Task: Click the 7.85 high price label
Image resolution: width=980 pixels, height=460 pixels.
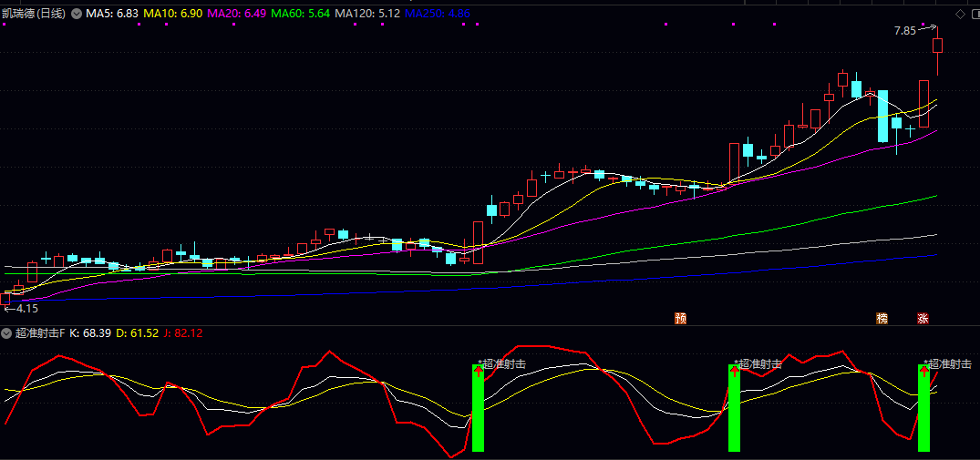Action: pyautogui.click(x=904, y=31)
